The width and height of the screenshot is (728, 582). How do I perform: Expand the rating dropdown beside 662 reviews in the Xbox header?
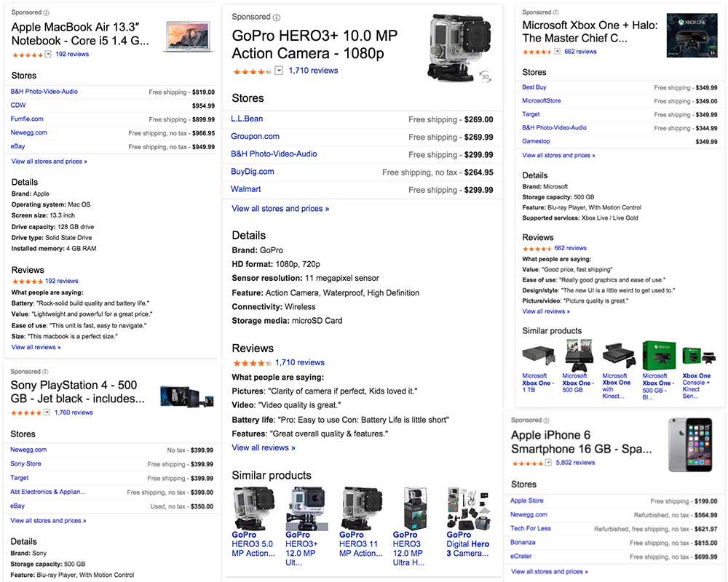coord(557,52)
